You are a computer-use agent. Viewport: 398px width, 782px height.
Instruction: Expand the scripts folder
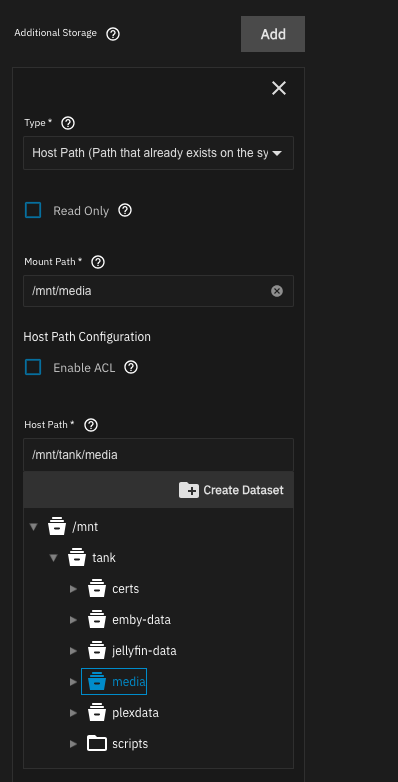tap(73, 744)
